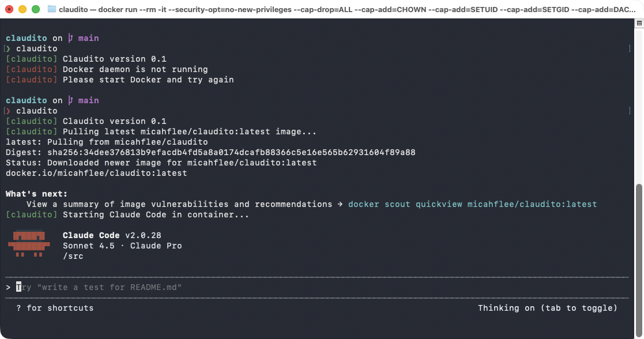Viewport: 644px width, 339px height.
Task: Click the "? for shortcuts" hint
Action: (x=55, y=308)
